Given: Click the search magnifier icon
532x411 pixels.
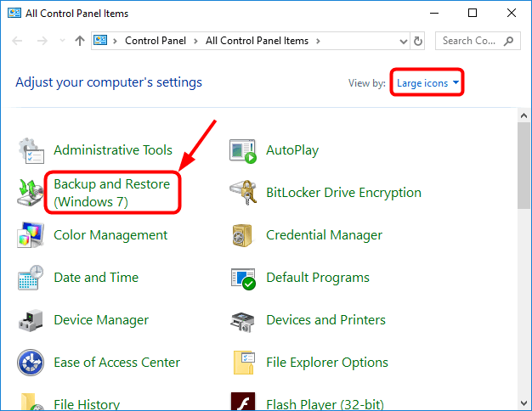Looking at the screenshot, I should [x=508, y=41].
